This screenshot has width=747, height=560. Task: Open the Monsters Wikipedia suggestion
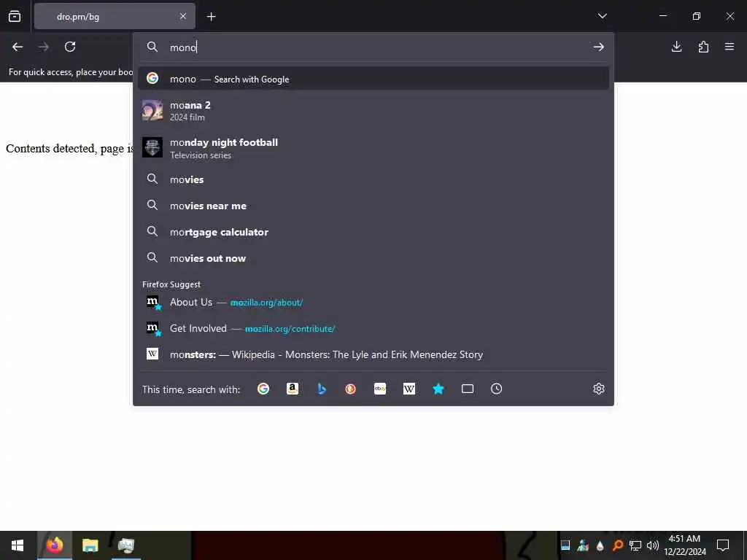click(x=373, y=355)
